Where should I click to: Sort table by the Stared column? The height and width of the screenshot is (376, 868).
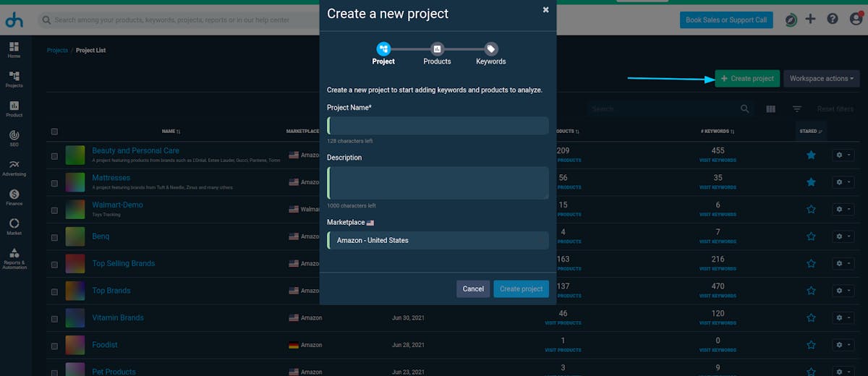click(811, 132)
